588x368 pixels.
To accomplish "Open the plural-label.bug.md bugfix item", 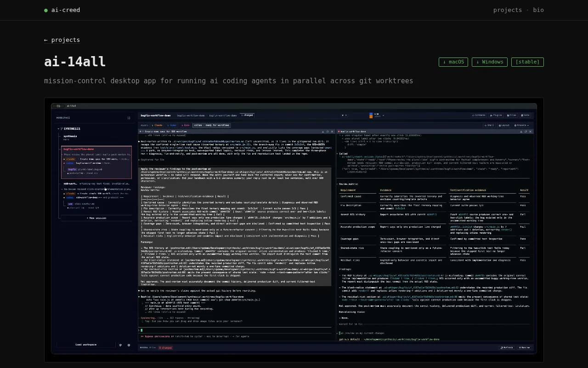I will (x=85, y=169).
